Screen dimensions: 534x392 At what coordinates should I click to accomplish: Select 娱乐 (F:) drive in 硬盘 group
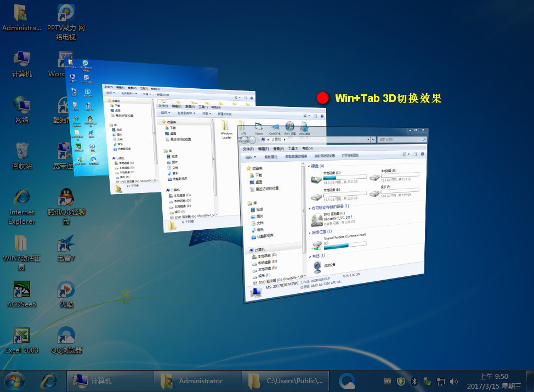pos(395,191)
